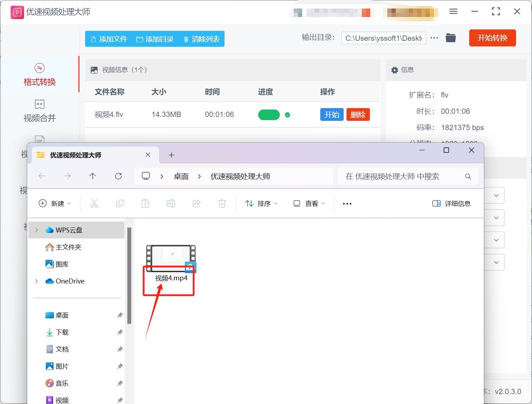Viewport: 532px width, 404px height.
Task: Open the 格式转换 sidebar section
Action: pyautogui.click(x=39, y=74)
